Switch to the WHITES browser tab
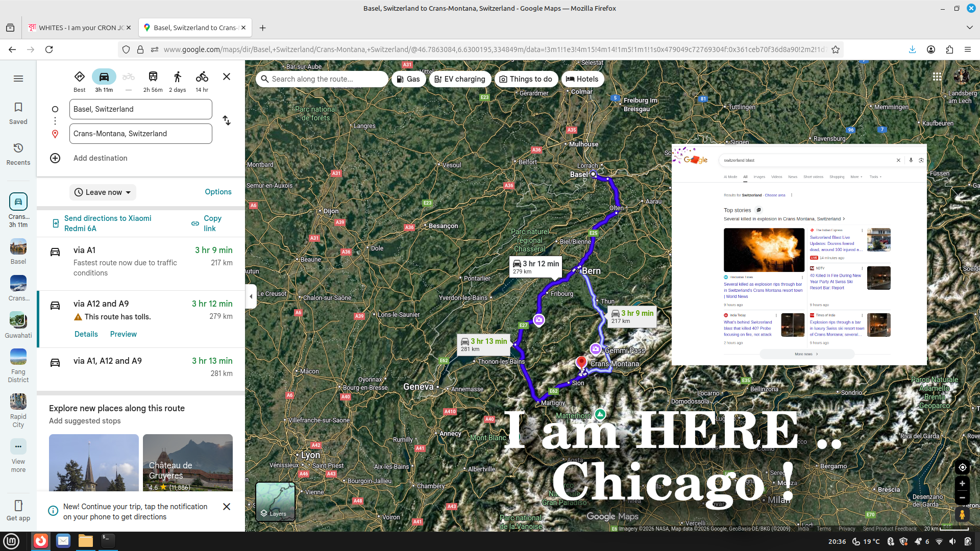This screenshot has height=551, width=980. click(79, 28)
